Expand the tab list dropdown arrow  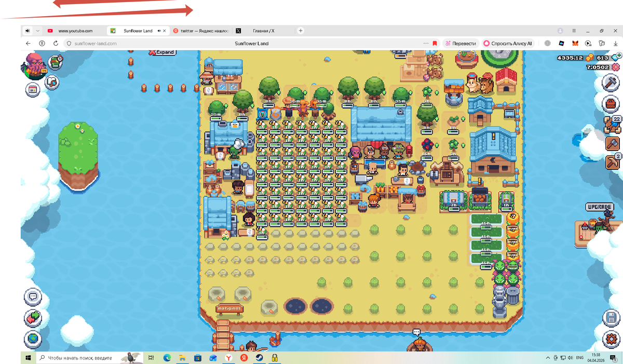38,31
